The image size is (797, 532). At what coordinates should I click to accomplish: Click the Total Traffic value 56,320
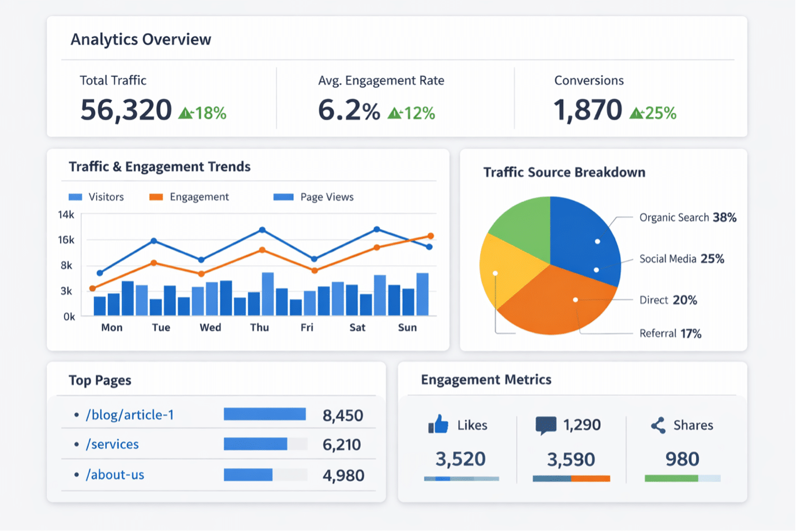(126, 110)
